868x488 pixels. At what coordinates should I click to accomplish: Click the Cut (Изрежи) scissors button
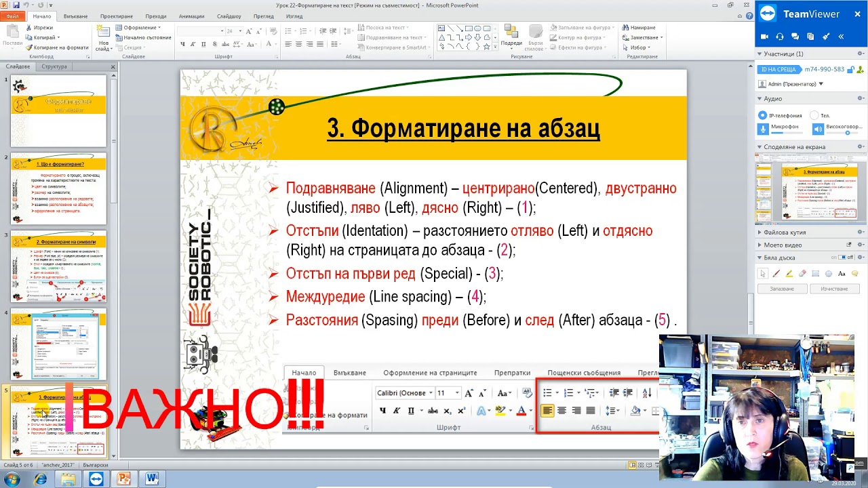click(x=39, y=28)
